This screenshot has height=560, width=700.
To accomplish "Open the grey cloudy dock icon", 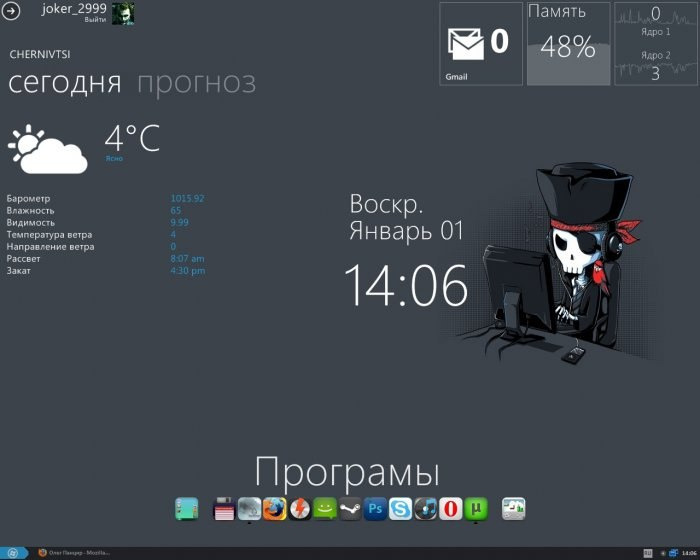I will pyautogui.click(x=250, y=509).
